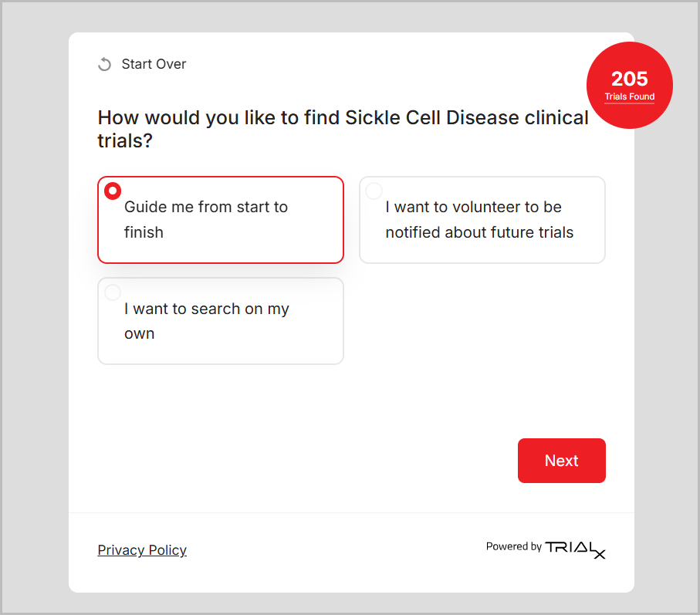Click the word "own" in the third option
The image size is (700, 615).
coord(139,334)
